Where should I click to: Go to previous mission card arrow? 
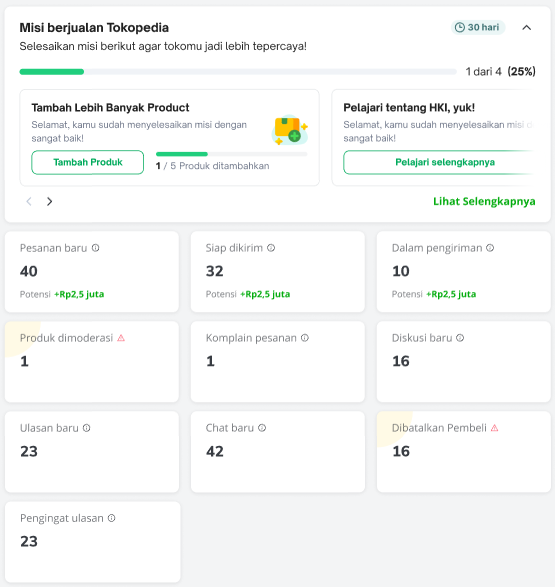(29, 201)
